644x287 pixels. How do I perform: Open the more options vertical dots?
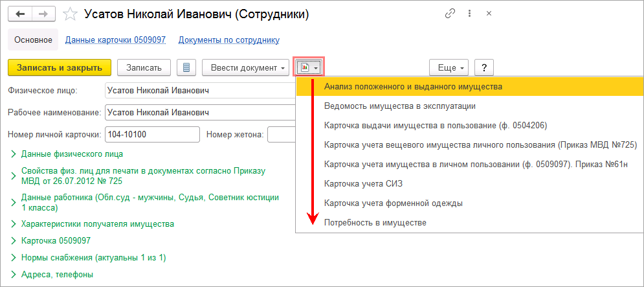469,14
